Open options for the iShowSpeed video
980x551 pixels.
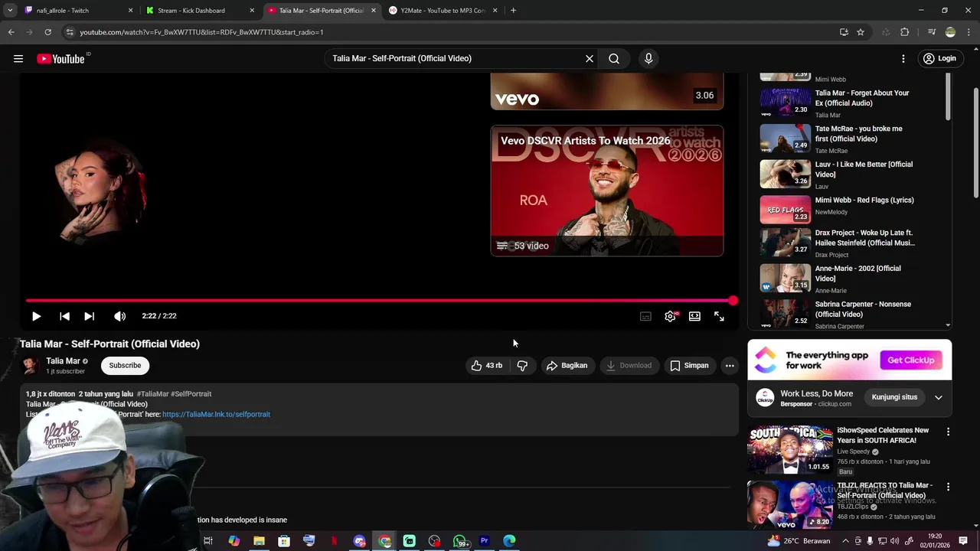(948, 432)
